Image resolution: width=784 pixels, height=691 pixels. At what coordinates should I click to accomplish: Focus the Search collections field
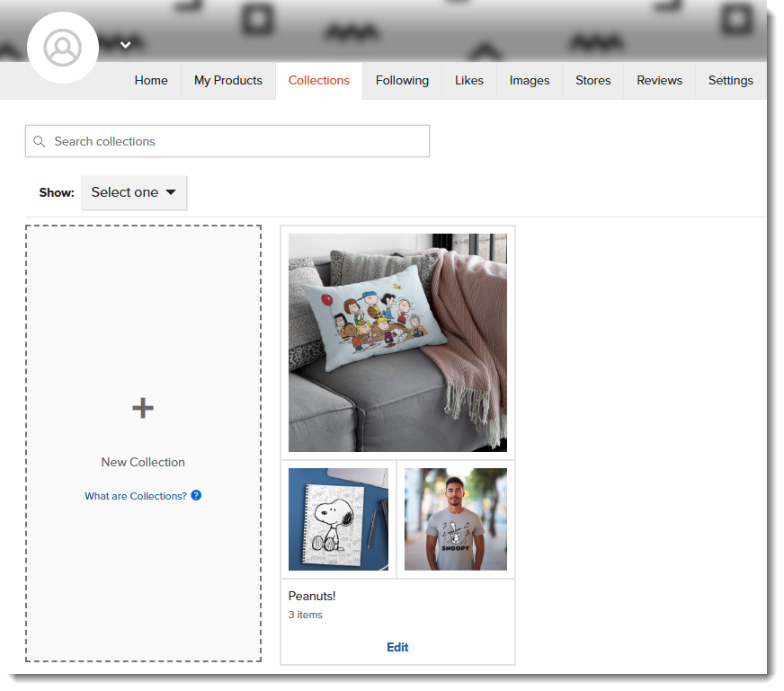click(x=227, y=141)
